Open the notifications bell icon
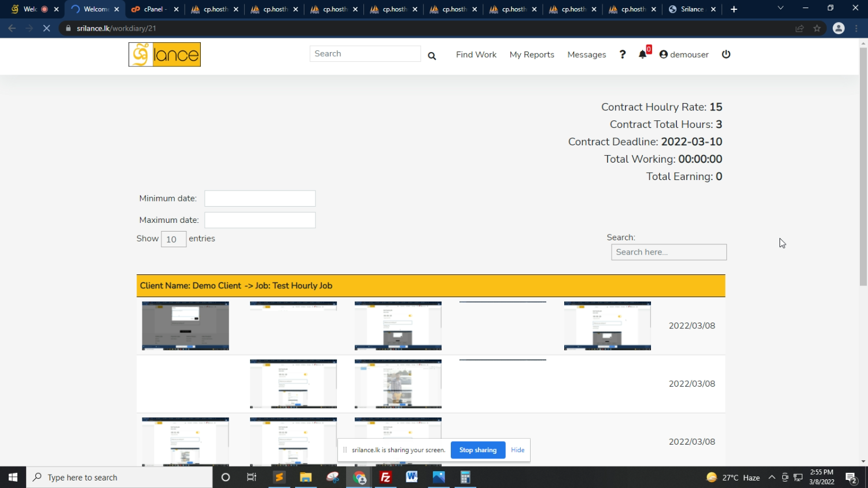Screen dimensions: 868x488 click(x=642, y=54)
